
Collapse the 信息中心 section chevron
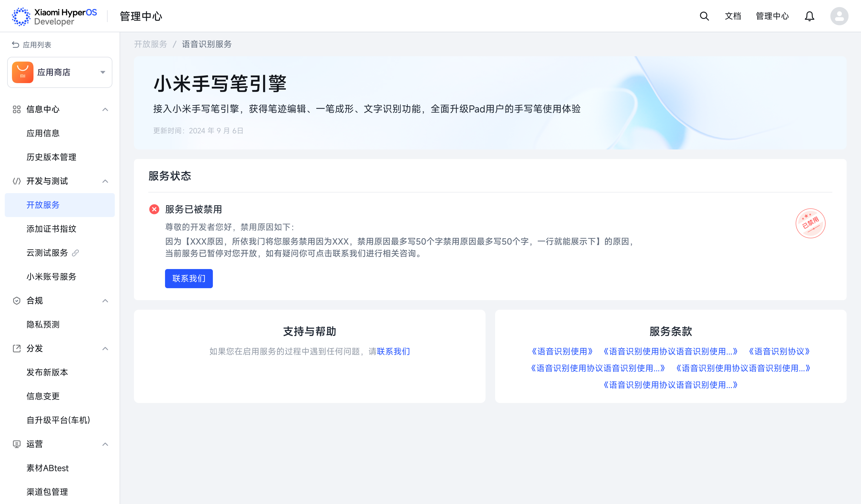[x=105, y=109]
